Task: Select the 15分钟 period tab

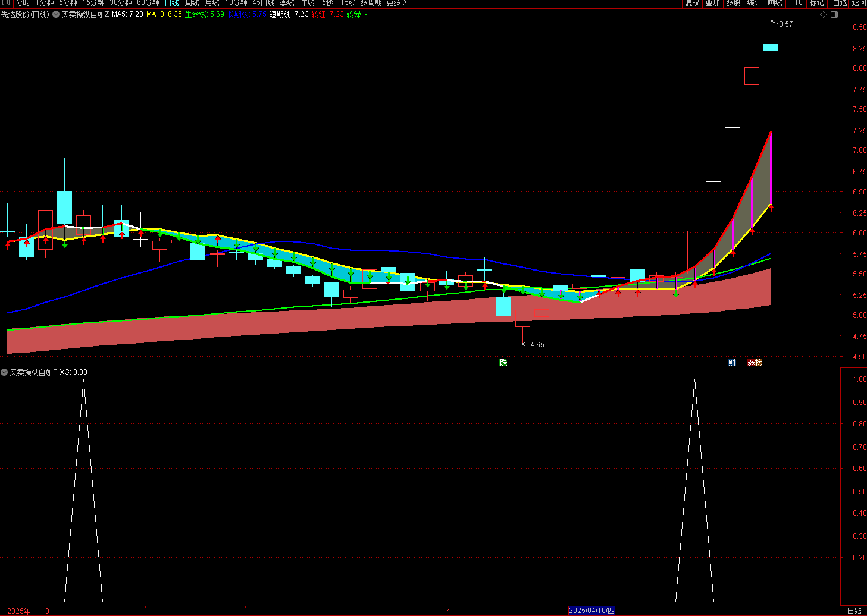Action: 93,3
